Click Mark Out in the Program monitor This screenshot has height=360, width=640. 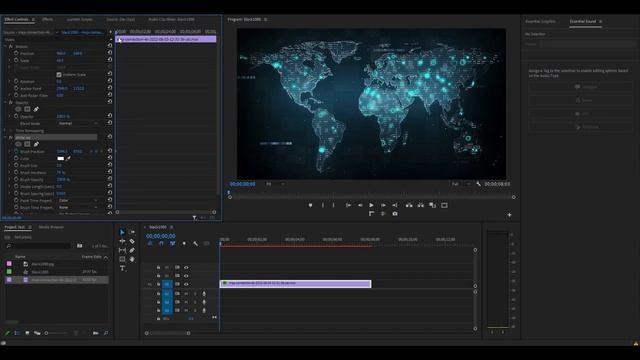point(333,205)
